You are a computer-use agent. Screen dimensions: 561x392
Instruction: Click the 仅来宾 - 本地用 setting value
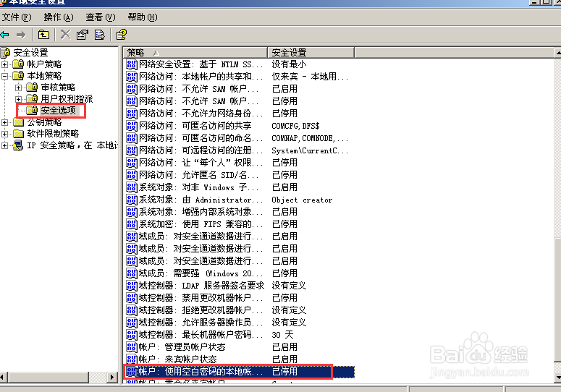click(x=310, y=77)
